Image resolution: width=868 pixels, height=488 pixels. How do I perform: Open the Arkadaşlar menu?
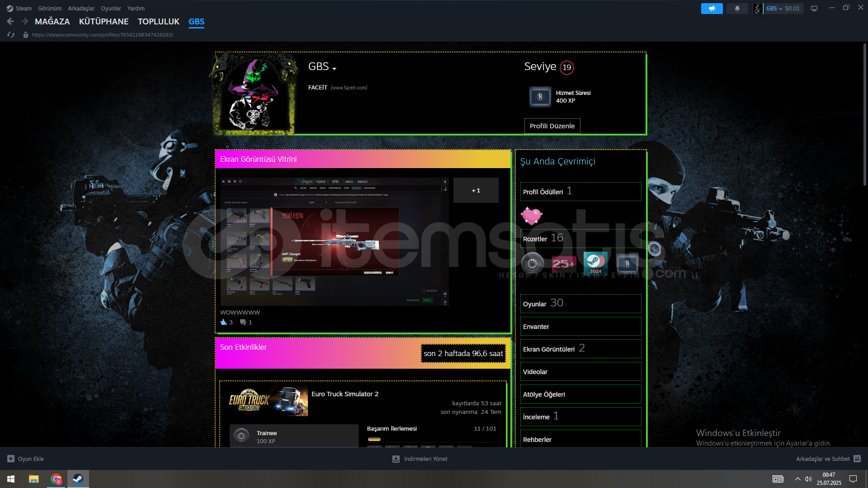81,9
